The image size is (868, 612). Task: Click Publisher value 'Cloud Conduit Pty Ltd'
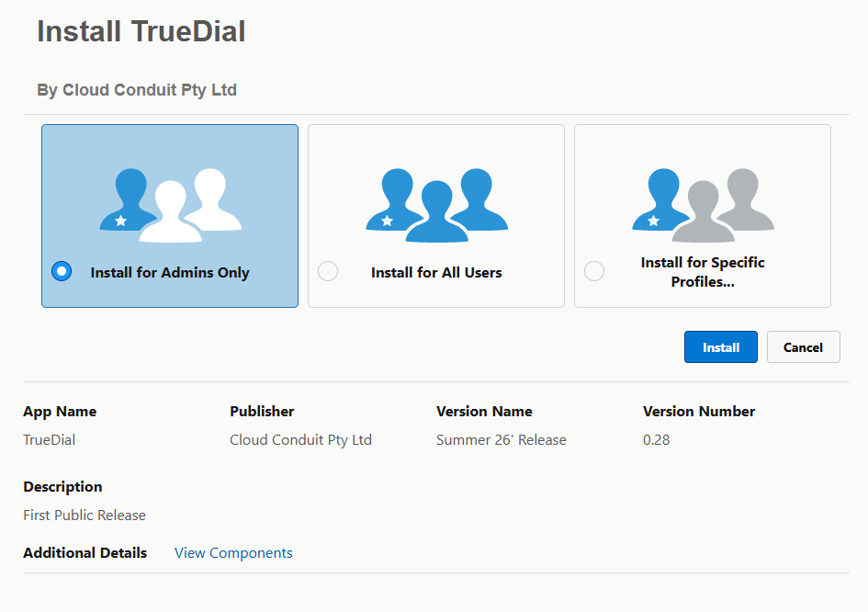[300, 440]
